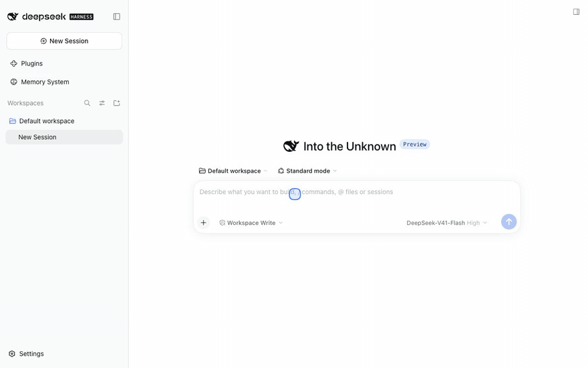The width and height of the screenshot is (588, 368).
Task: Open workspace filter sliders icon
Action: [102, 103]
